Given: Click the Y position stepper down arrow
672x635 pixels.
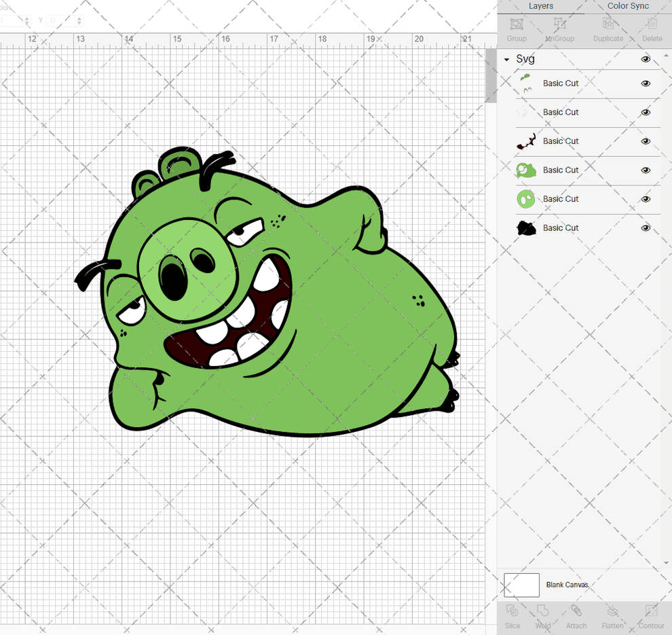Looking at the screenshot, I should tap(79, 24).
